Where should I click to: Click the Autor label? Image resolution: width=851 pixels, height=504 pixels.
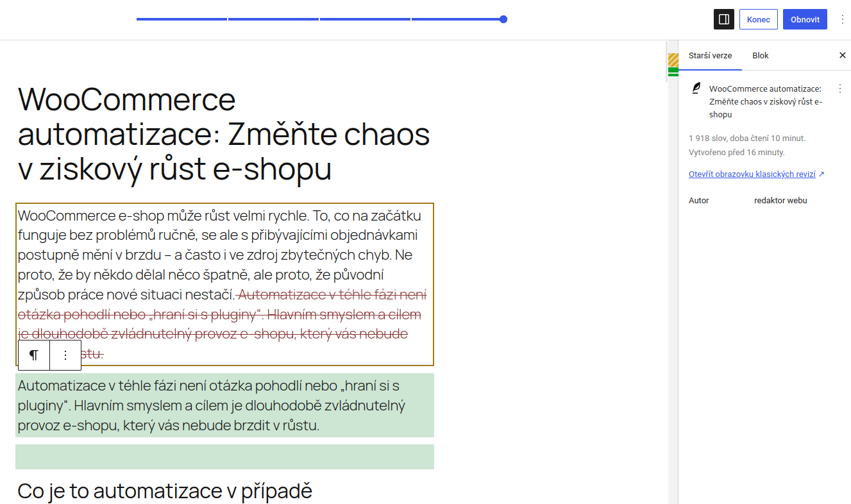(x=699, y=201)
